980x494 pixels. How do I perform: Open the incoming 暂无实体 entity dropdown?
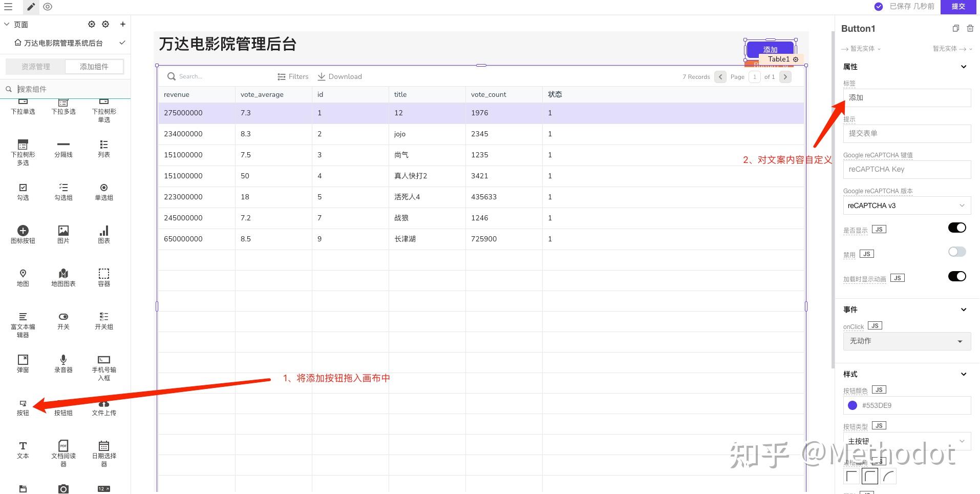click(861, 49)
